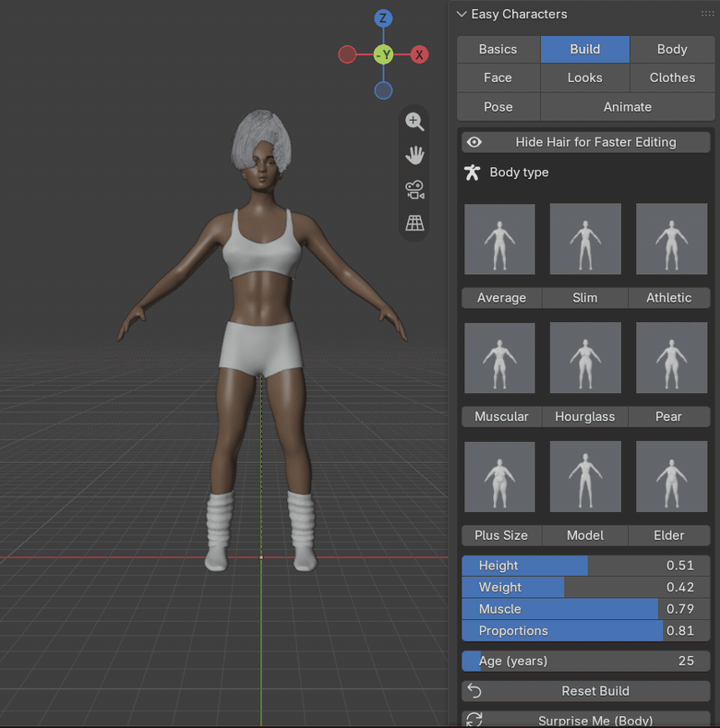Open the Basics tab
The image size is (720, 728).
coord(498,49)
